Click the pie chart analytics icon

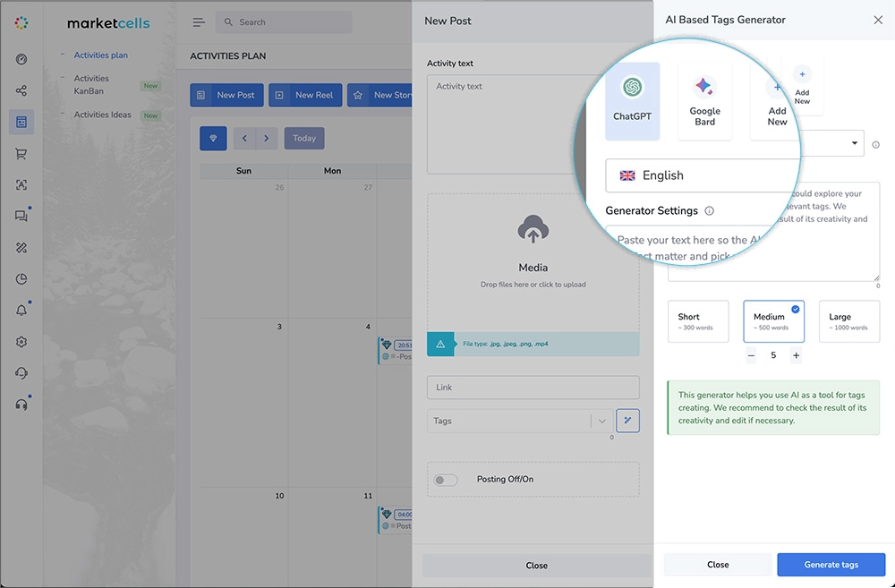click(21, 279)
